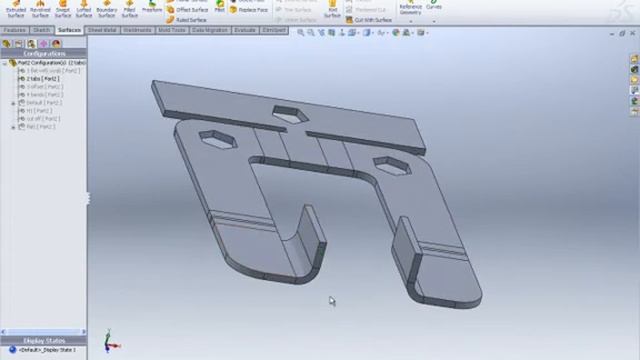Open DisplayManager tab icon
Screen dimensions: 640x360
click(x=56, y=44)
